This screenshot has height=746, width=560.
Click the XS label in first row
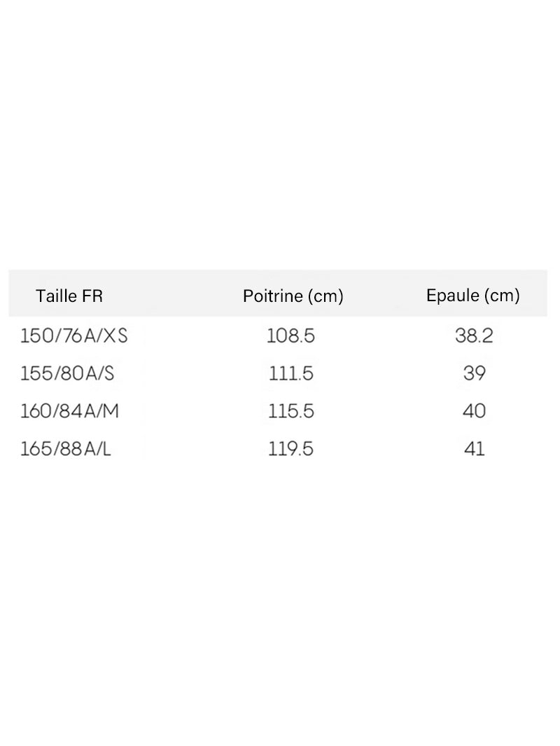tap(115, 336)
